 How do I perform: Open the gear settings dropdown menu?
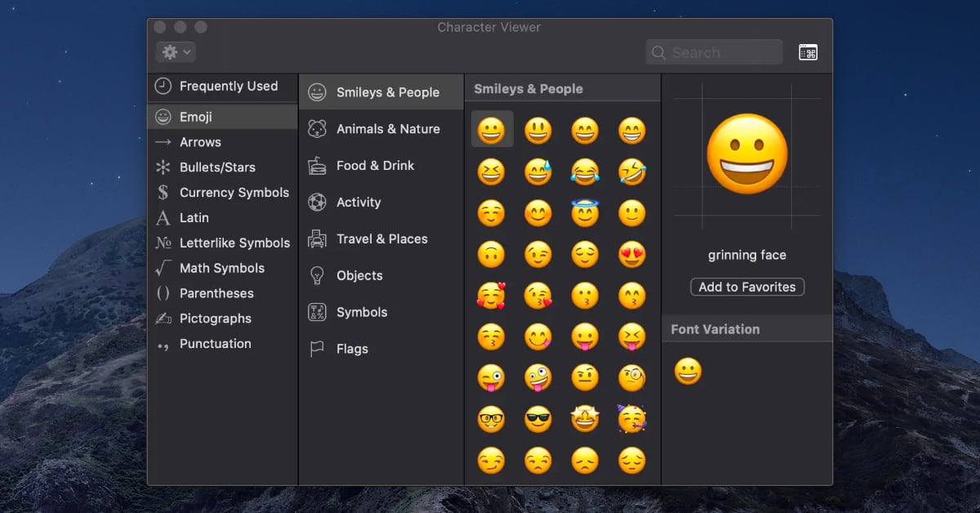coord(176,52)
